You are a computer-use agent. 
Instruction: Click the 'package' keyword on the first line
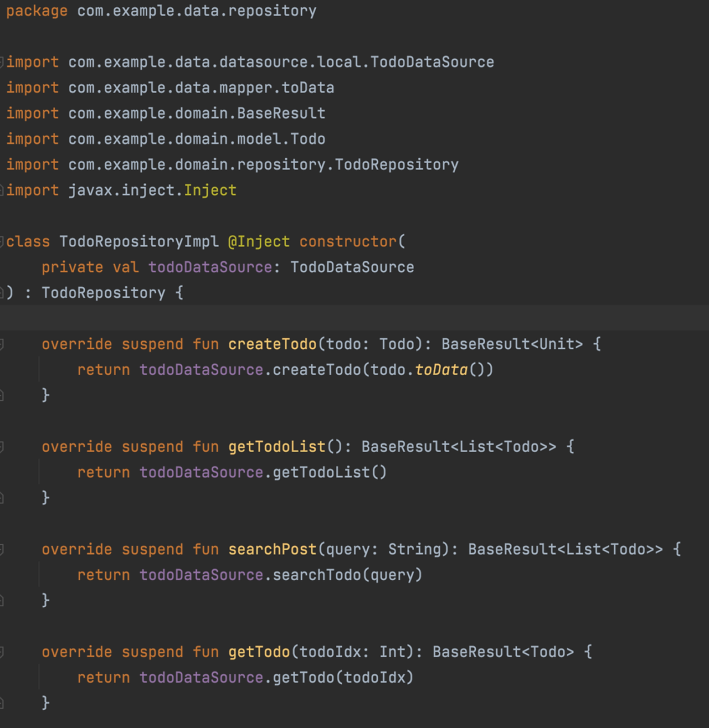pos(37,11)
